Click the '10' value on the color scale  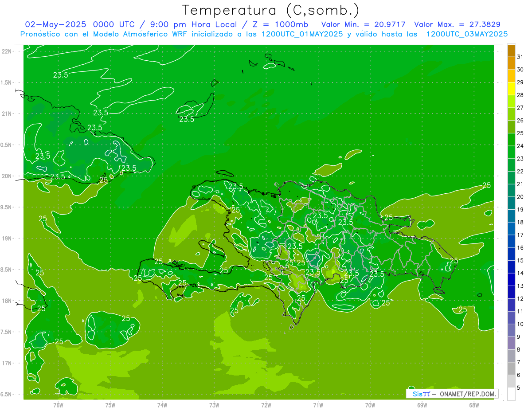tap(520, 324)
